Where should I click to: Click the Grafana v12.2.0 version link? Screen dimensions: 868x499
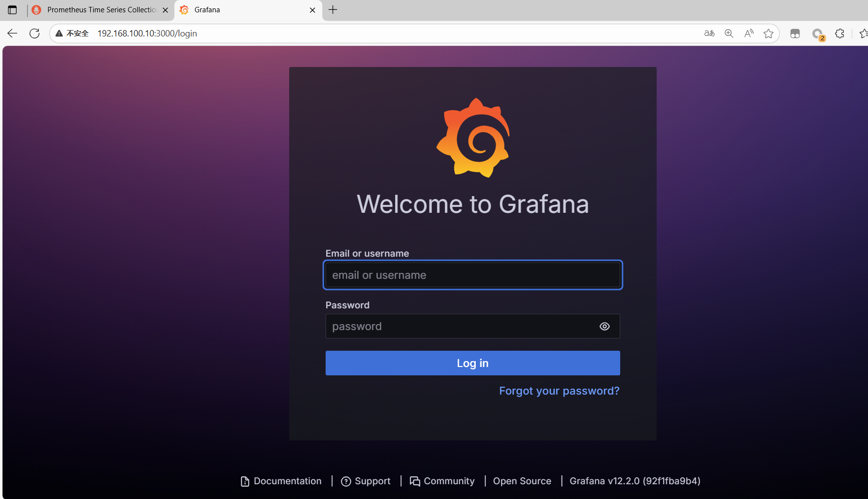pos(635,481)
